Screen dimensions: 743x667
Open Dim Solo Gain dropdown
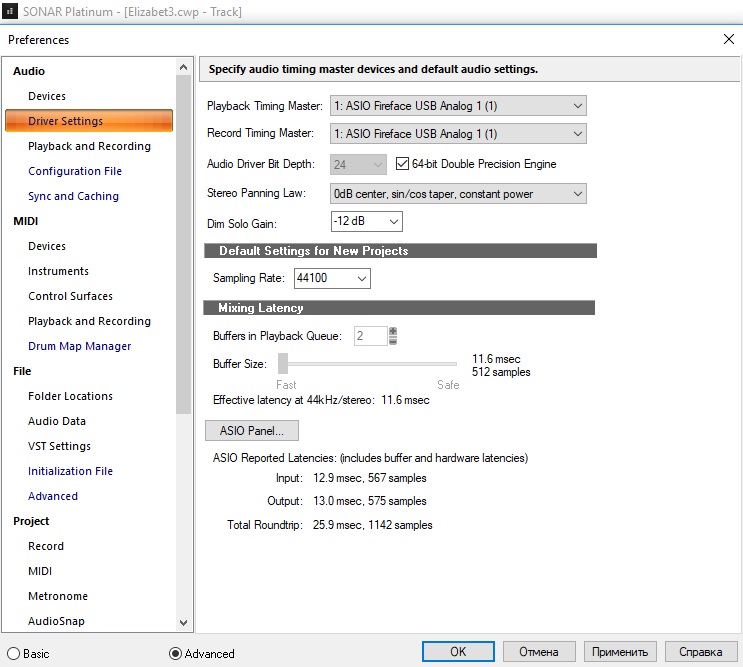click(366, 221)
